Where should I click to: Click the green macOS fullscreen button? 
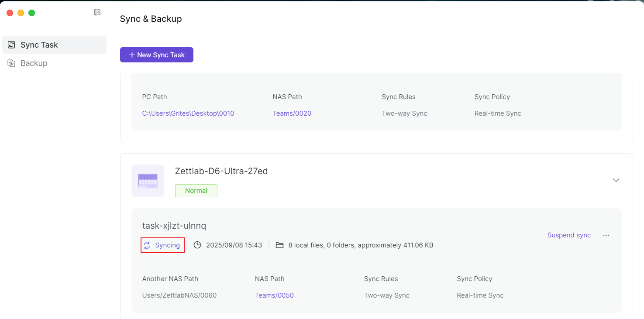coord(31,13)
